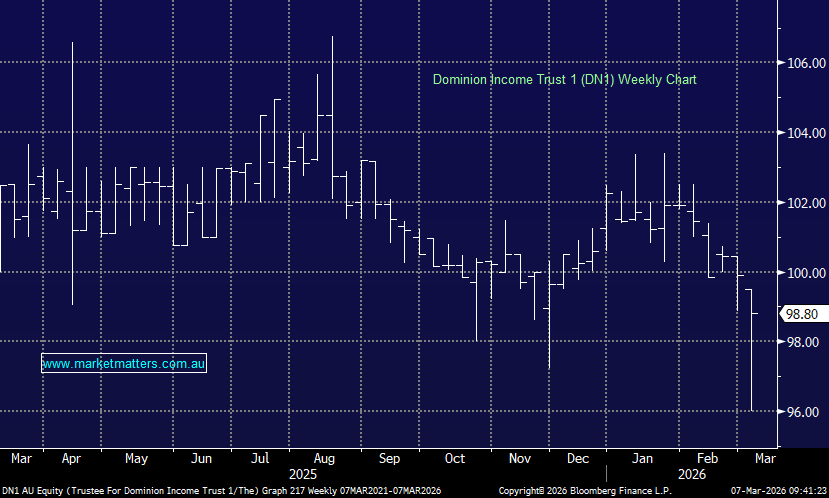Click the 96.00 price axis label
The width and height of the screenshot is (829, 498).
[805, 412]
